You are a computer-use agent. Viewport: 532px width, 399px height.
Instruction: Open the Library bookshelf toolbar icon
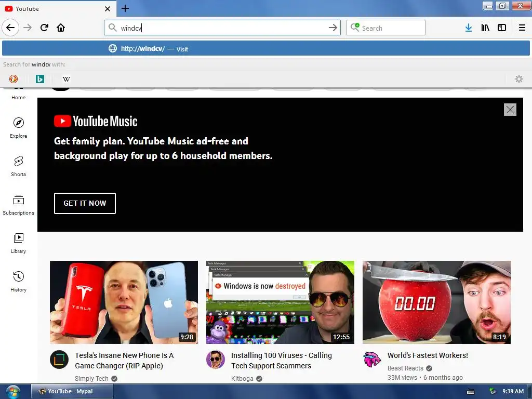click(485, 28)
